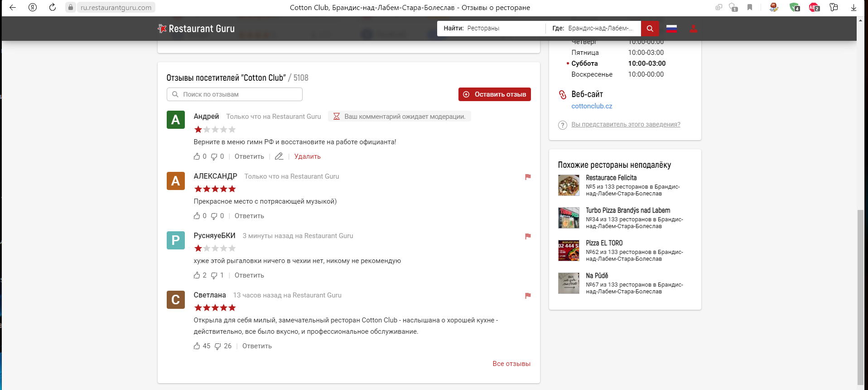Image resolution: width=868 pixels, height=390 pixels.
Task: Dislike АЛЕКСАНДР's review with thumbs-down
Action: click(x=214, y=216)
